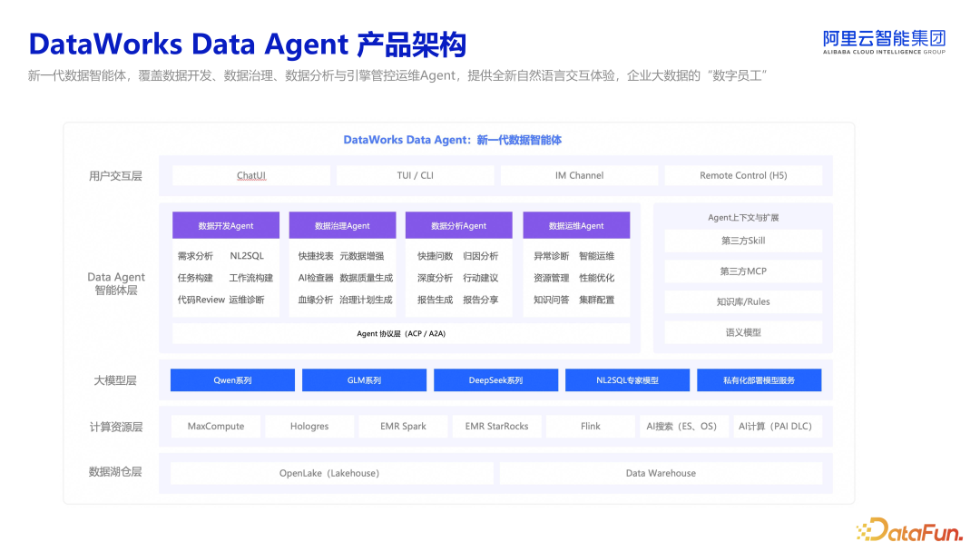Click the purple 数据开发Agent header
Image resolution: width=980 pixels, height=552 pixels.
226,226
